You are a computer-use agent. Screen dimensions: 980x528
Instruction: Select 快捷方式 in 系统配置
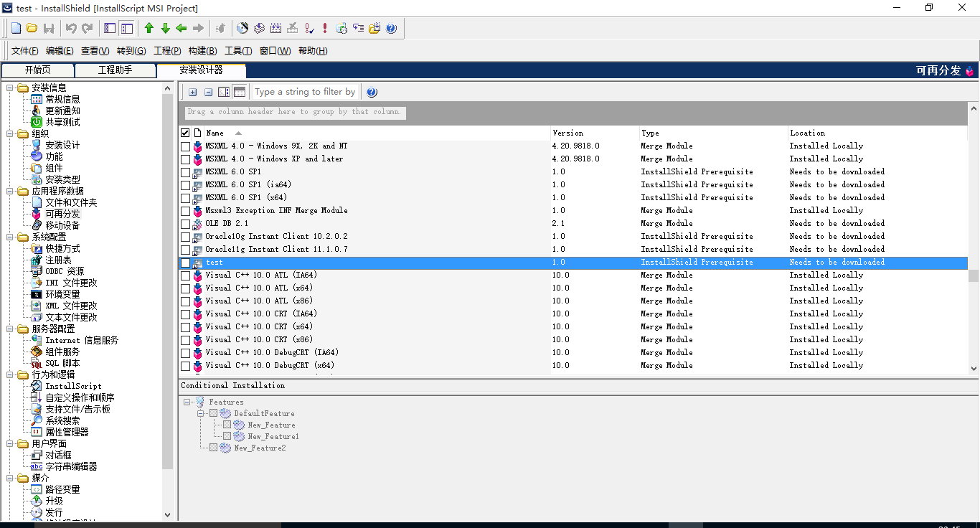click(62, 248)
